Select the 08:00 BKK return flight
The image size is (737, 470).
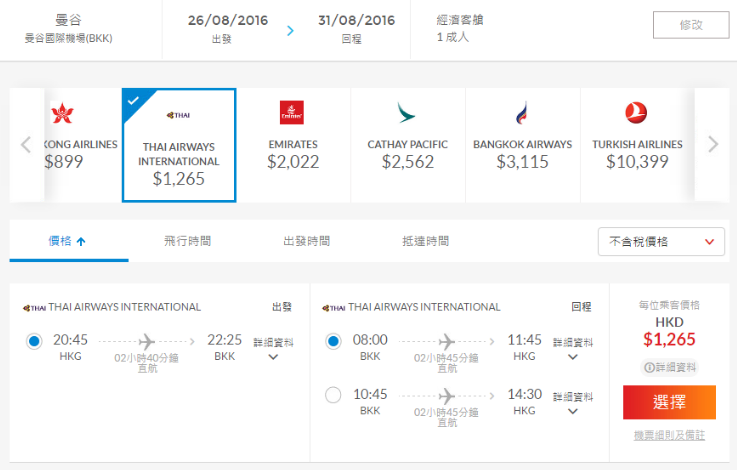pyautogui.click(x=333, y=341)
